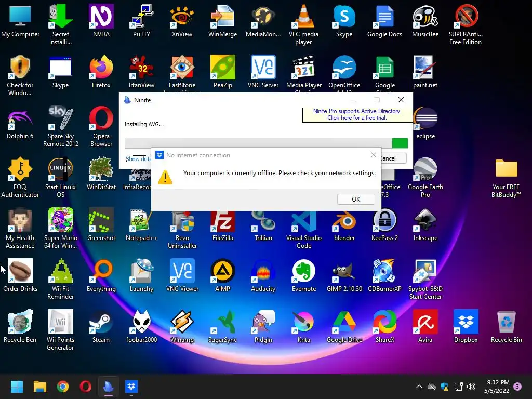Open the CDBurnerXP shortcut

point(385,275)
